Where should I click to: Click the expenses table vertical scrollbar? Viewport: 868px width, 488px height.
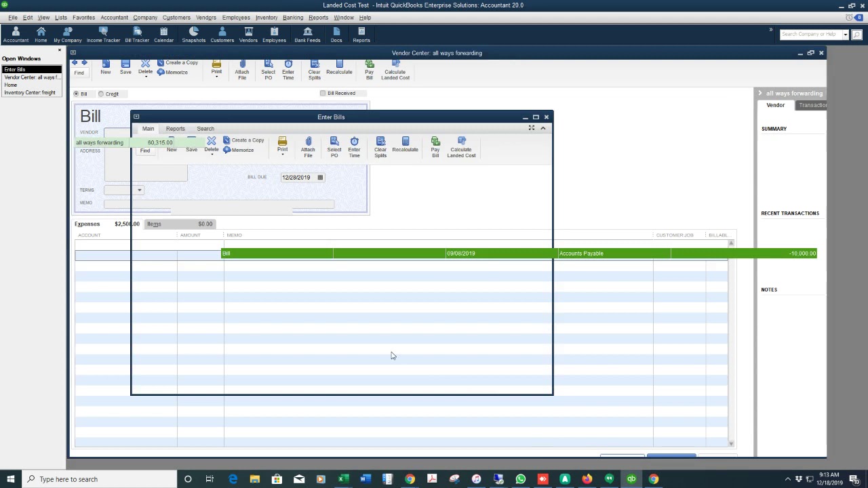coord(731,342)
